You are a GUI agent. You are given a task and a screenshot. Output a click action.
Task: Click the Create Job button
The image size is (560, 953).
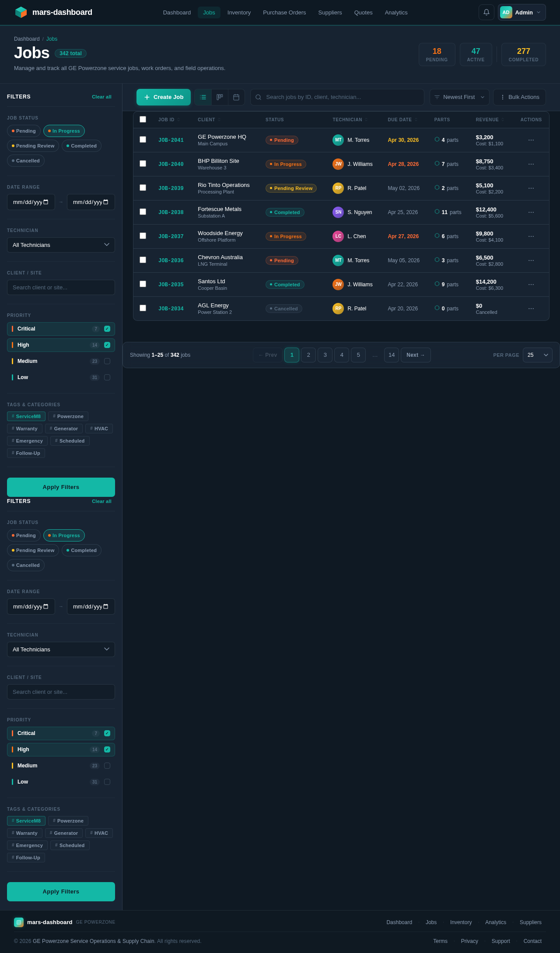tap(164, 97)
